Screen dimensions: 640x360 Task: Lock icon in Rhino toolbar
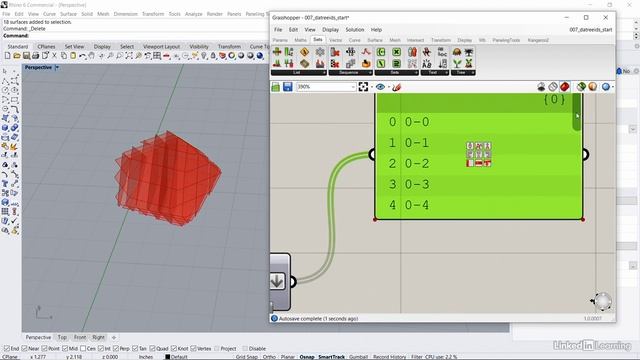213,56
